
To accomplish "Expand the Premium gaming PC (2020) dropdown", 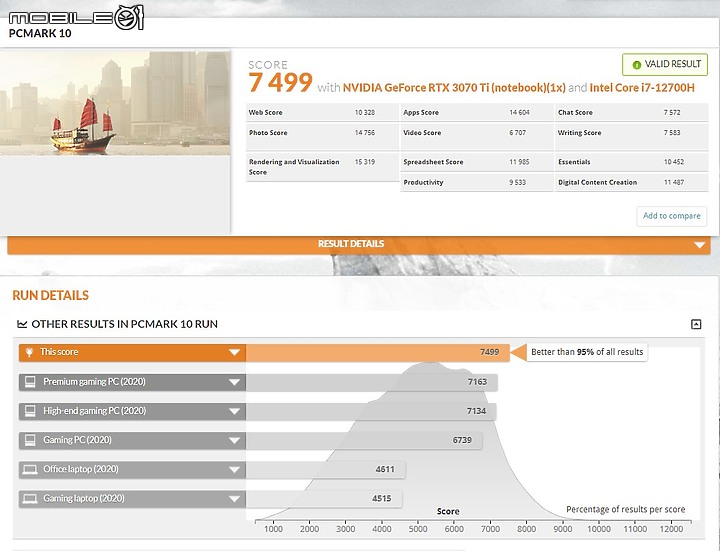I will point(234,382).
